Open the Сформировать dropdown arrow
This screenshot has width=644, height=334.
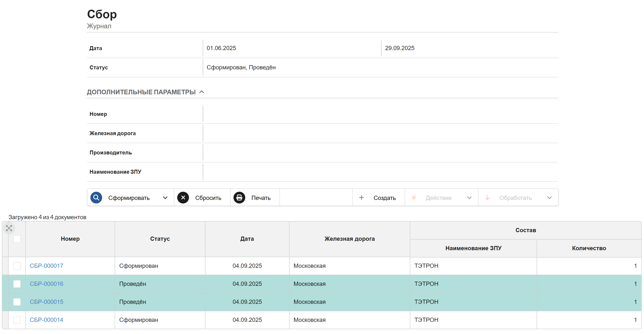click(165, 198)
